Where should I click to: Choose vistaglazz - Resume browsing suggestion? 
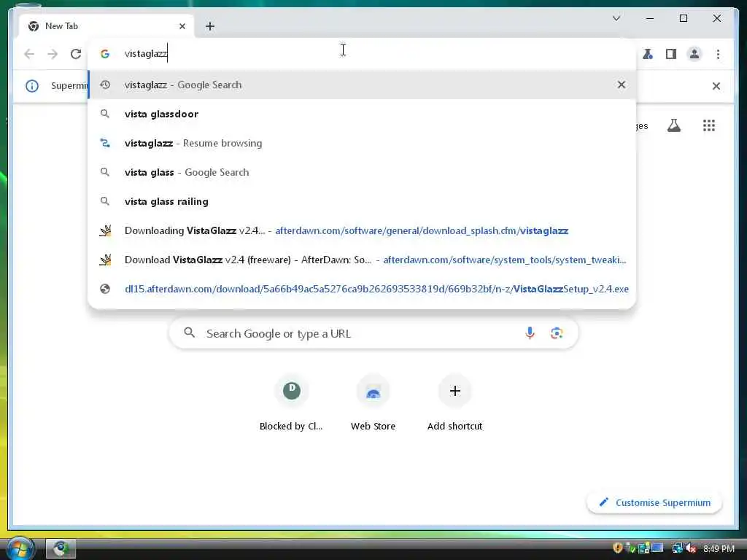point(362,143)
